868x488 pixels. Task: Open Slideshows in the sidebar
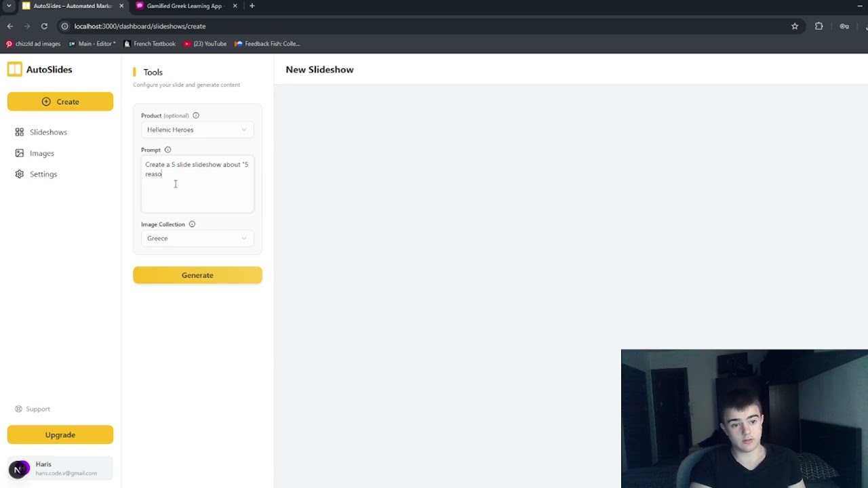[x=48, y=132]
